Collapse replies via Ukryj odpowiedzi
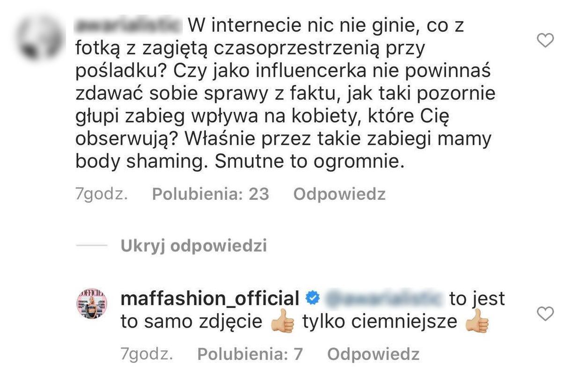 (x=194, y=246)
